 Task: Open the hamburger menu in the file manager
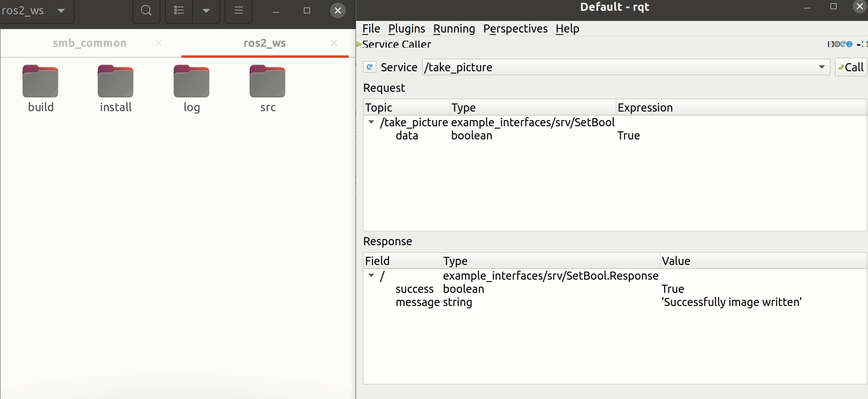[239, 10]
